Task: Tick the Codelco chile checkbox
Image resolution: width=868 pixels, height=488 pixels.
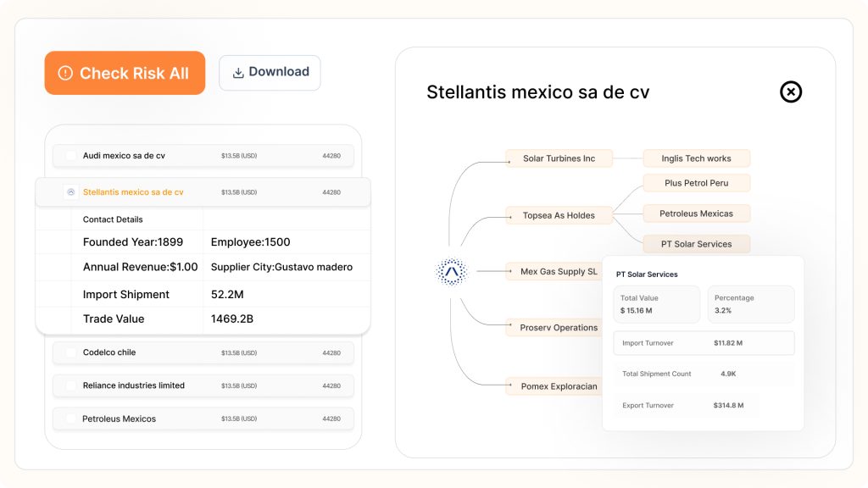Action: 71,352
